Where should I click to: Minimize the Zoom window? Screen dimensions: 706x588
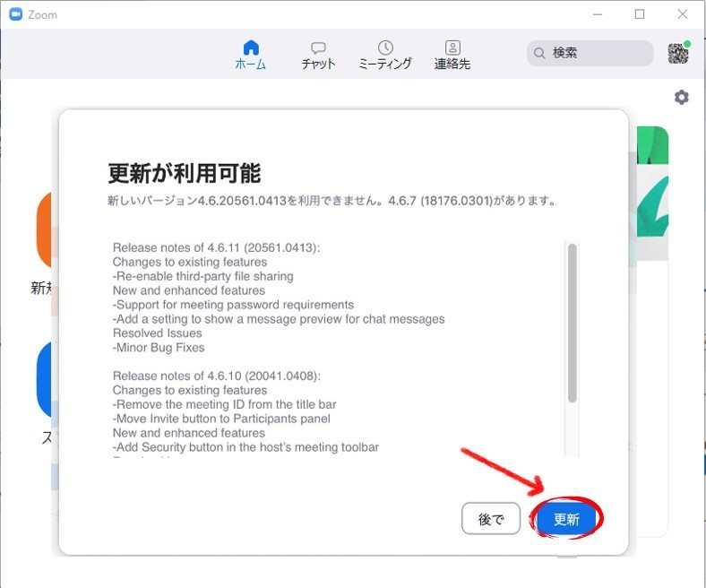(598, 14)
